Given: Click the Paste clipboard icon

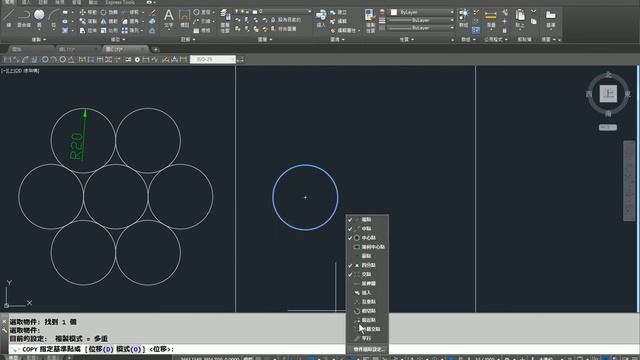Looking at the screenshot, I should click(520, 18).
